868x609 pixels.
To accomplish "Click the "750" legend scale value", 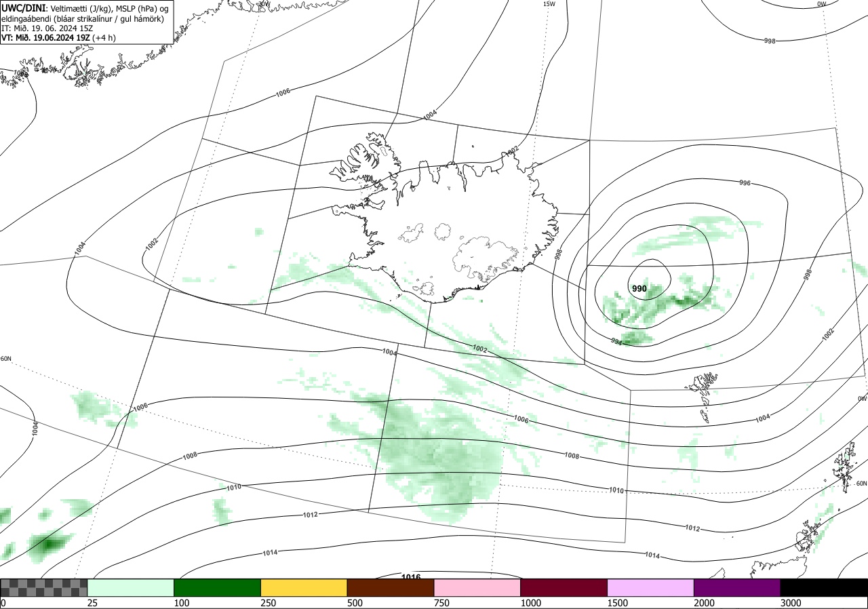I will (x=441, y=603).
